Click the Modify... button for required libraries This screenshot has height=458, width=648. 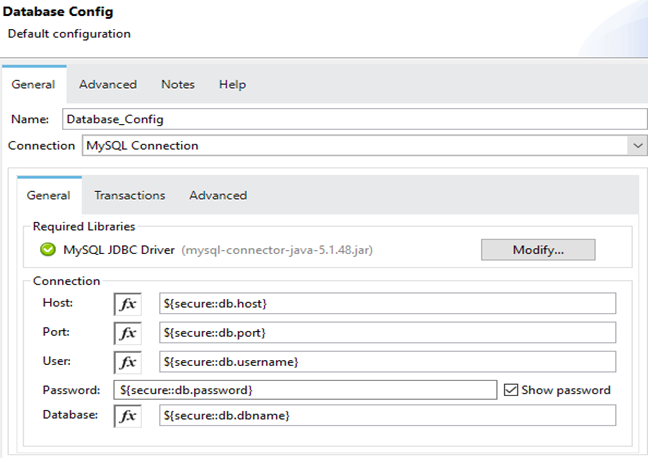coord(538,250)
